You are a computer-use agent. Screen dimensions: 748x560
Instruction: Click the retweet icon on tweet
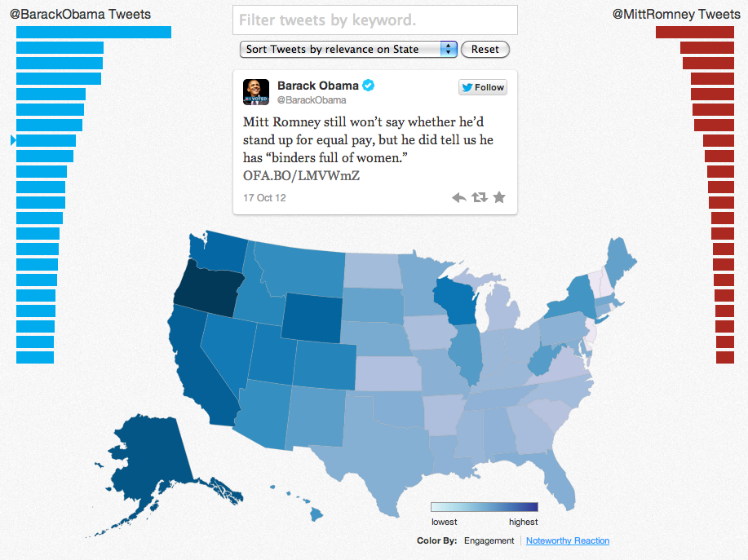click(480, 196)
